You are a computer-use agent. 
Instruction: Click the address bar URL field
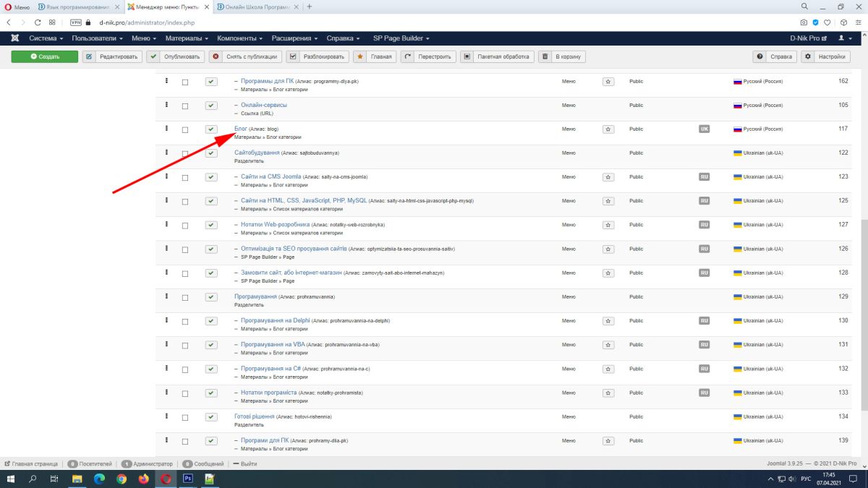tap(434, 22)
